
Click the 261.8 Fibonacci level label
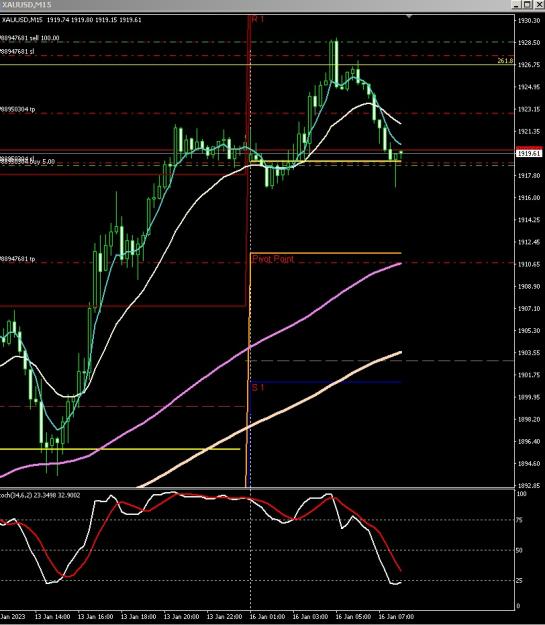tap(505, 61)
